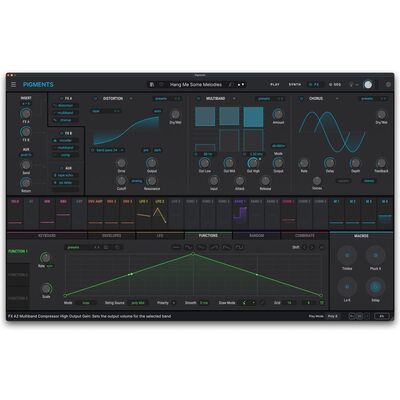Screen dimensions: 400x400
Task: Click the Function 1 Rate knob
Action: pyautogui.click(x=45, y=257)
